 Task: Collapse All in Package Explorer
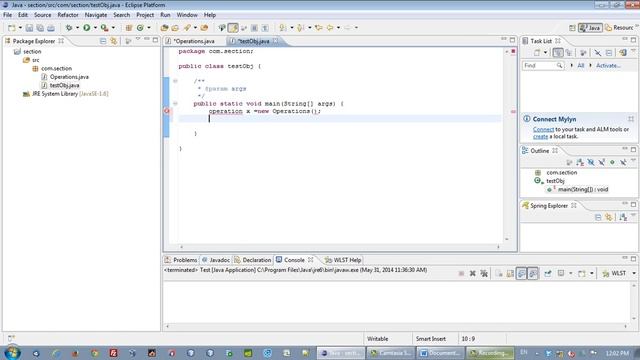click(103, 41)
